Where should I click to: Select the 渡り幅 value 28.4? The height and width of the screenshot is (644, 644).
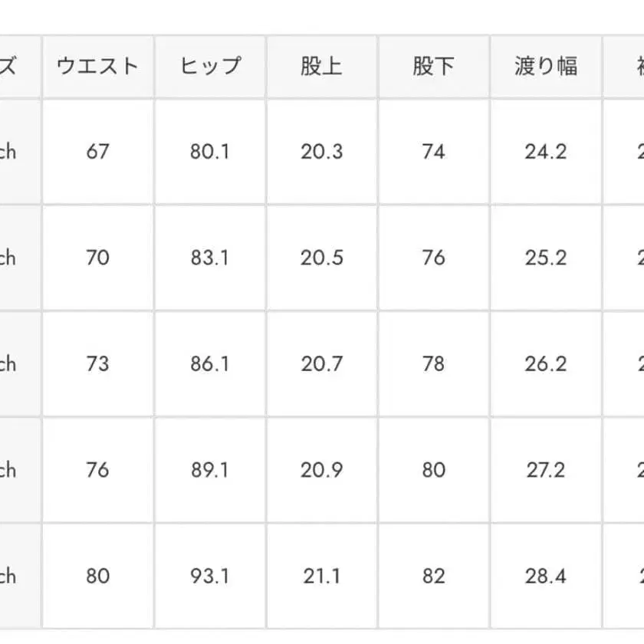coord(545,575)
